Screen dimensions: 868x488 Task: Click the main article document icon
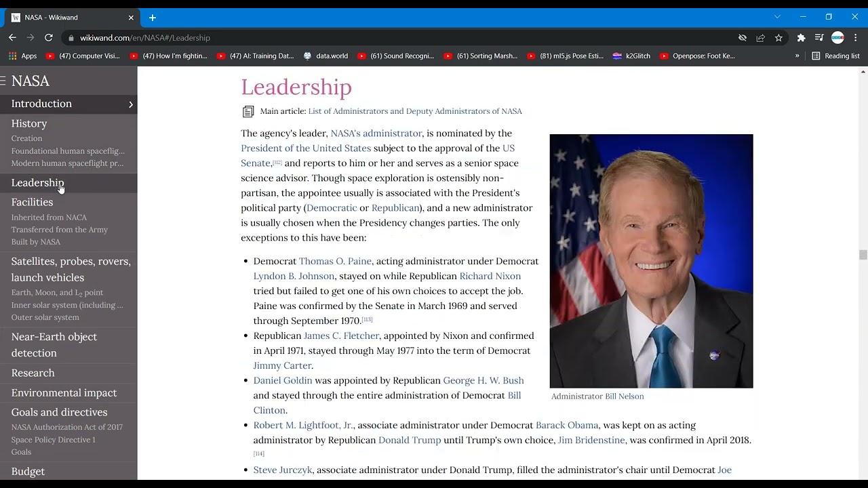click(x=248, y=111)
